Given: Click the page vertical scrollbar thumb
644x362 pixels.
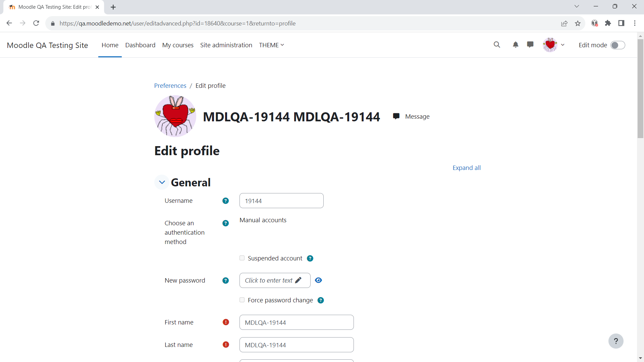Looking at the screenshot, I should tap(640, 88).
